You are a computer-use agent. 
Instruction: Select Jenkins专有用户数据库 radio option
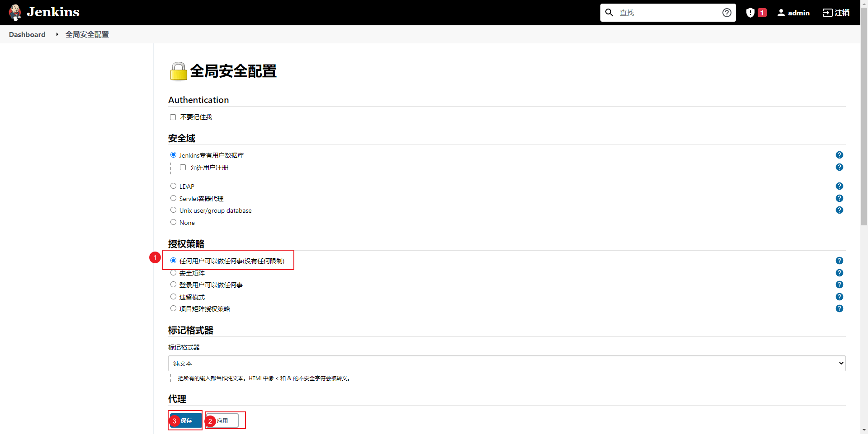tap(173, 155)
